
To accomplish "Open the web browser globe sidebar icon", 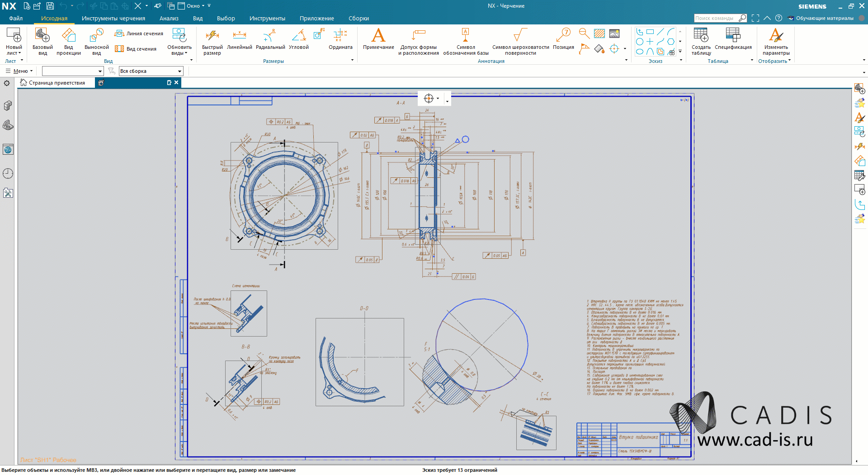I will pyautogui.click(x=8, y=149).
